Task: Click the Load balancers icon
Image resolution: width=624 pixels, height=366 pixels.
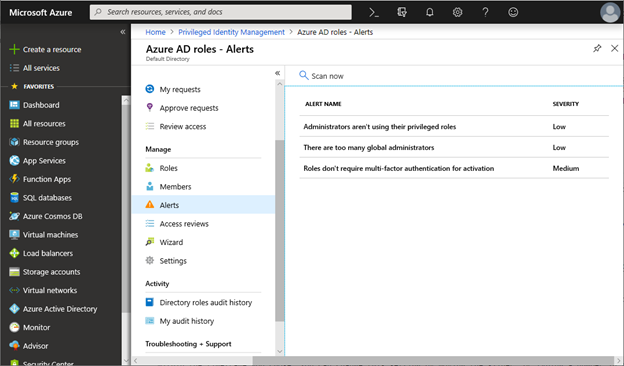Action: point(14,253)
